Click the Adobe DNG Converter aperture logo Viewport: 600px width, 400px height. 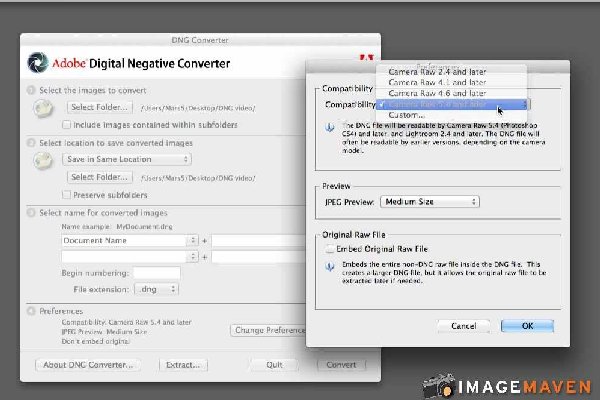click(38, 62)
